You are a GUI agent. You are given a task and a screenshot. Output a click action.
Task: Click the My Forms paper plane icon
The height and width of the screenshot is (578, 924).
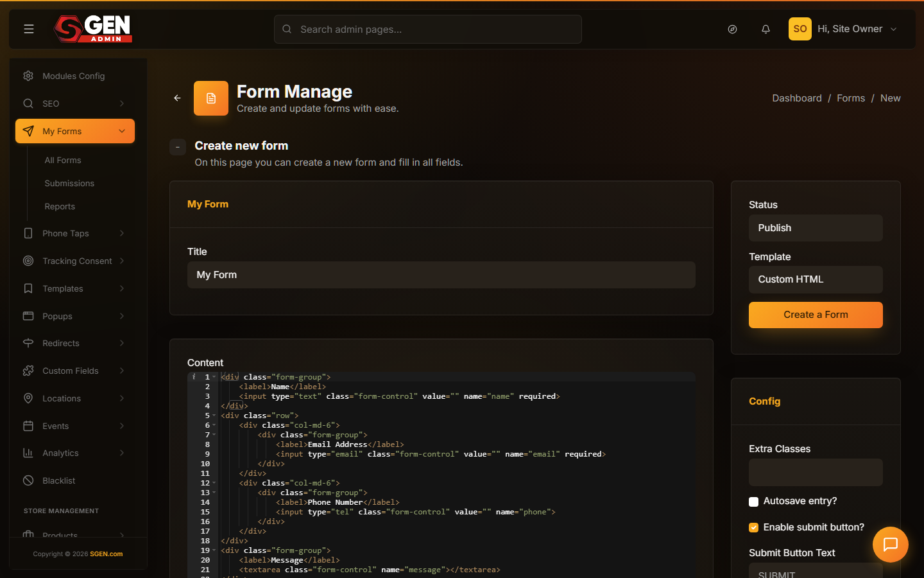pos(28,131)
